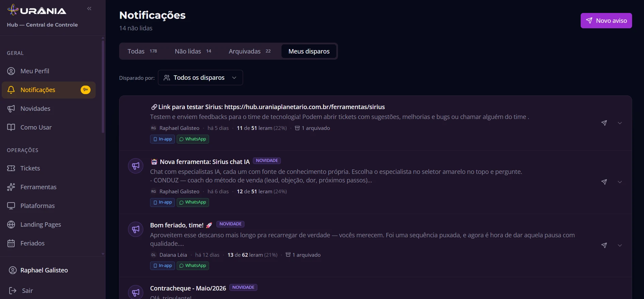
Task: Click the Contracheque - Maio/2026 title
Action: click(x=188, y=288)
